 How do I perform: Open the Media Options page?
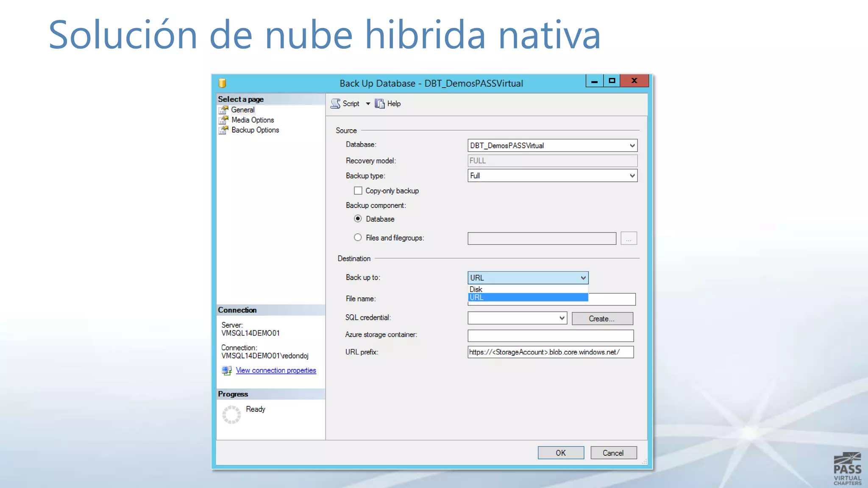point(253,120)
